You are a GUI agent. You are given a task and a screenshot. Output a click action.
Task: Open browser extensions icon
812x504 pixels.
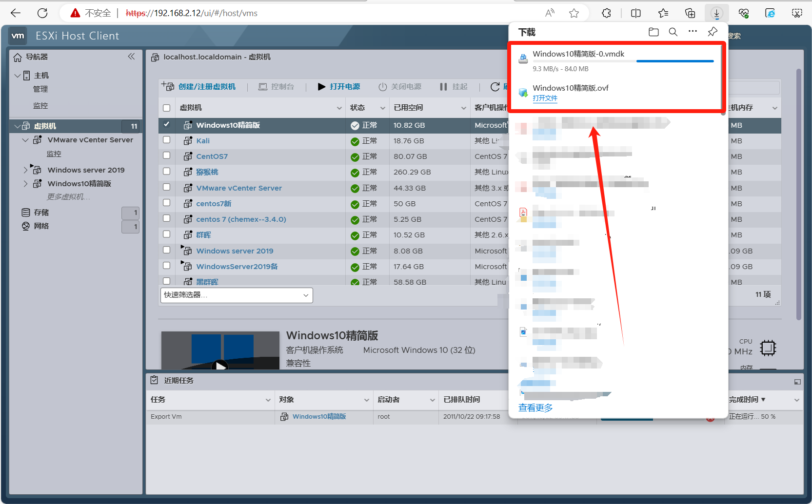coord(606,13)
